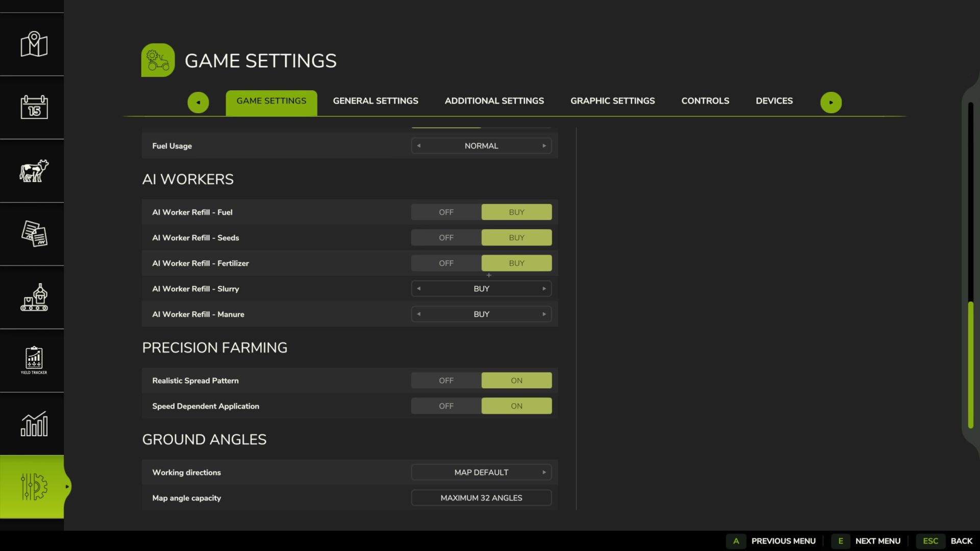The height and width of the screenshot is (551, 980).
Task: Open the statistics bar chart icon
Action: 34,423
